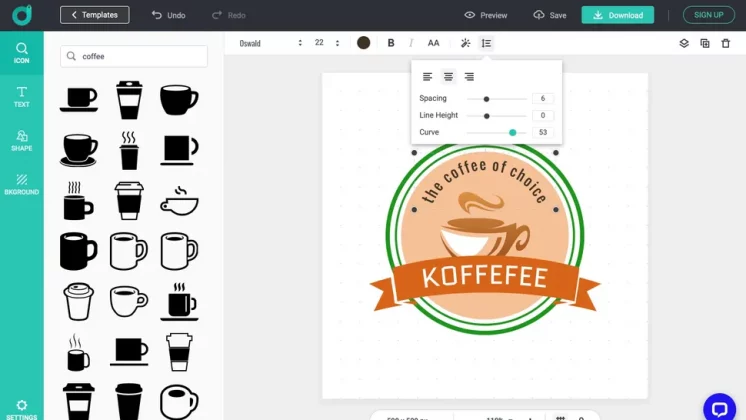The height and width of the screenshot is (420, 746).
Task: Delete selected element with trash icon
Action: 726,43
